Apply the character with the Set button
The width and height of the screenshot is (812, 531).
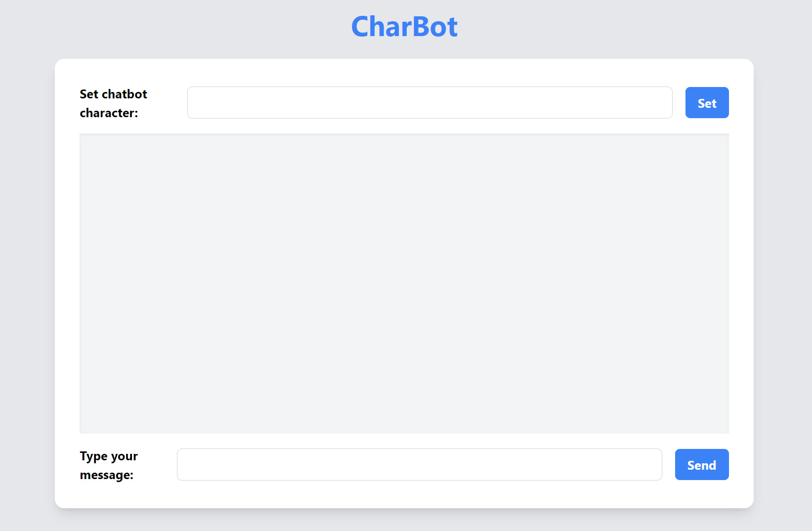[707, 103]
